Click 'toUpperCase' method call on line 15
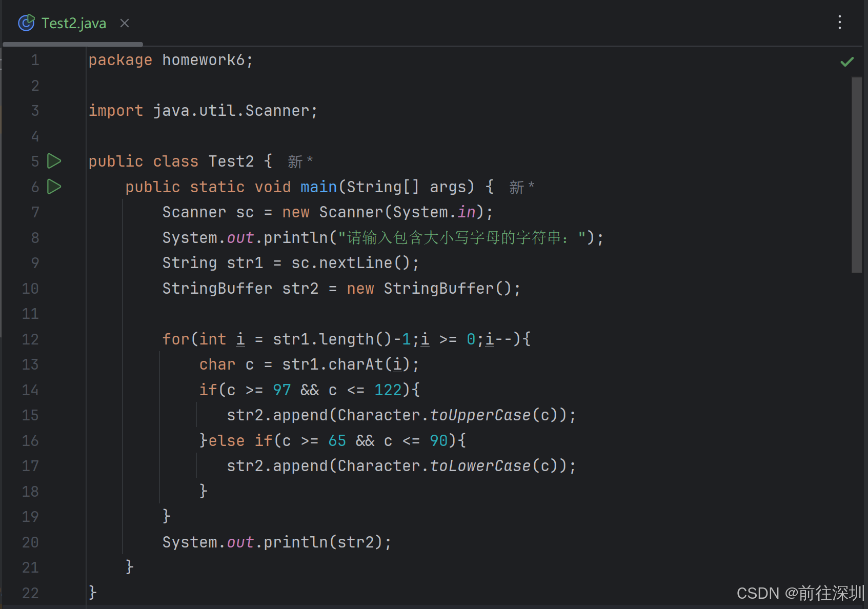 480,415
